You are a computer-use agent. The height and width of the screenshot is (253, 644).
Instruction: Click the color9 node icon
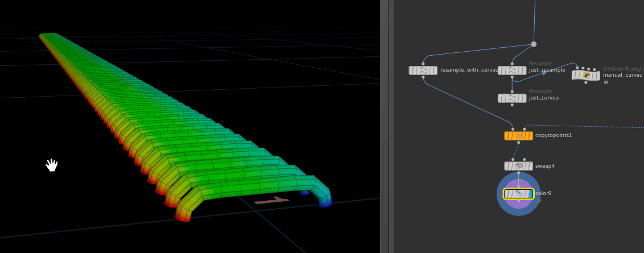coord(518,194)
